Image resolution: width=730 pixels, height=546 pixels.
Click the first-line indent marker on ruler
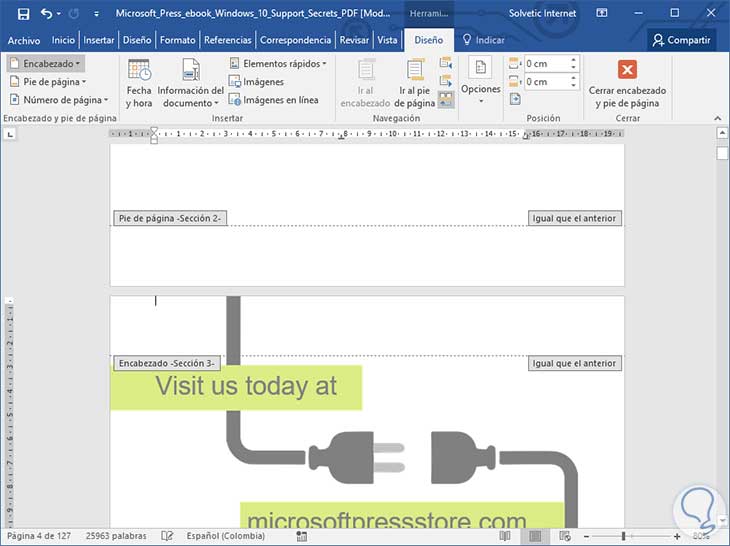coord(154,131)
